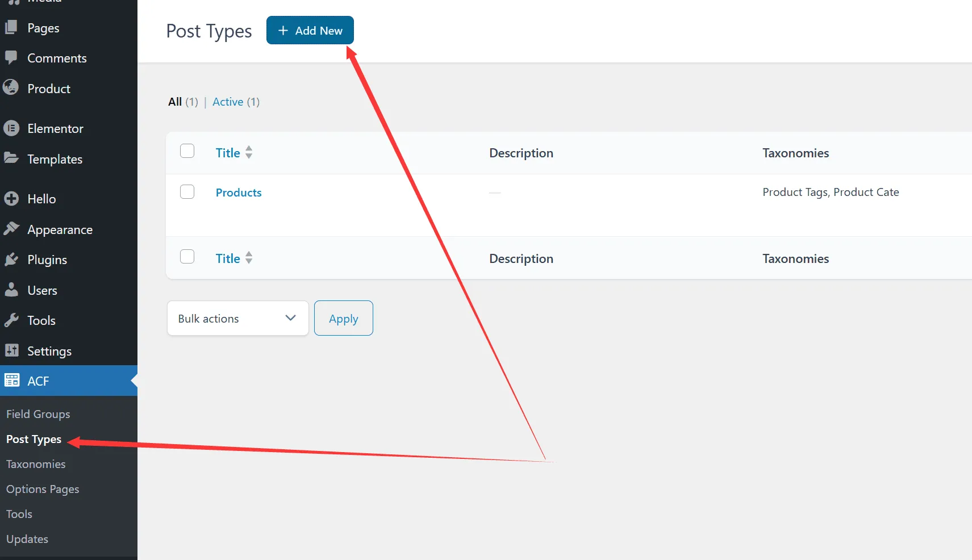
Task: Click the Users person icon
Action: pyautogui.click(x=11, y=290)
